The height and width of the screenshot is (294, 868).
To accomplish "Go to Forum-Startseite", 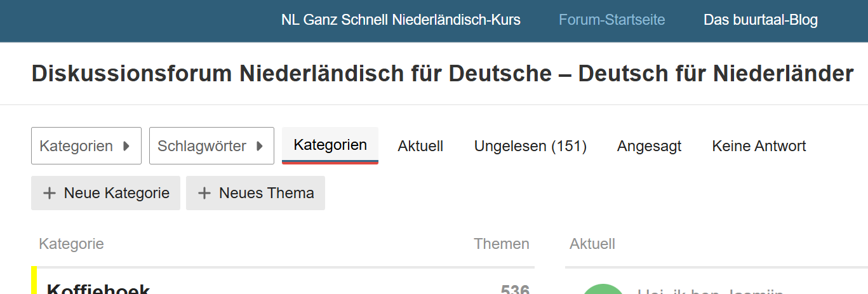I will [612, 20].
